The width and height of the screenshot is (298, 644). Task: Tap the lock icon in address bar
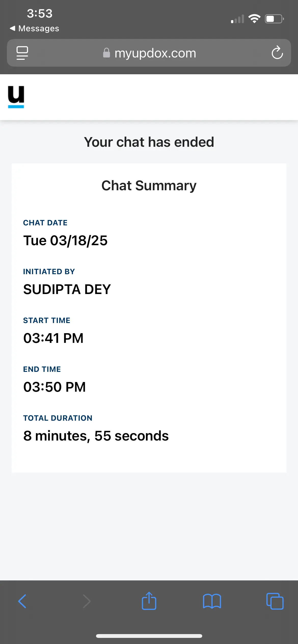coord(106,53)
